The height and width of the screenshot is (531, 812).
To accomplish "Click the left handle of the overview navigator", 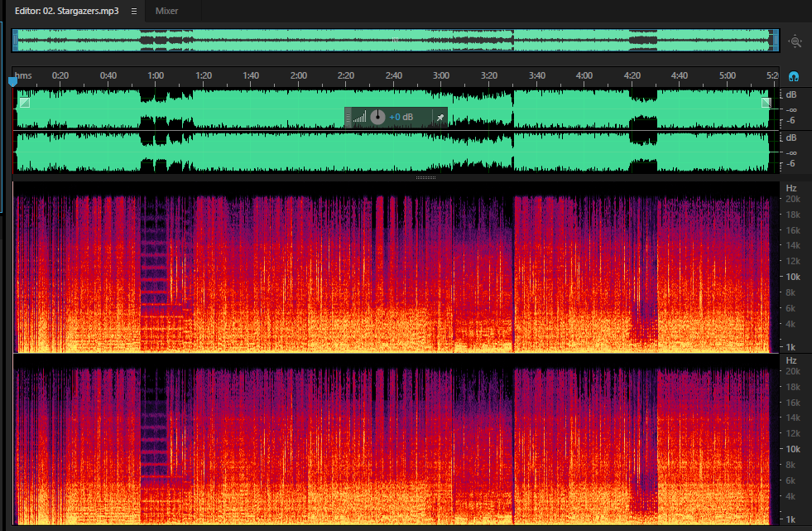I will [16, 41].
